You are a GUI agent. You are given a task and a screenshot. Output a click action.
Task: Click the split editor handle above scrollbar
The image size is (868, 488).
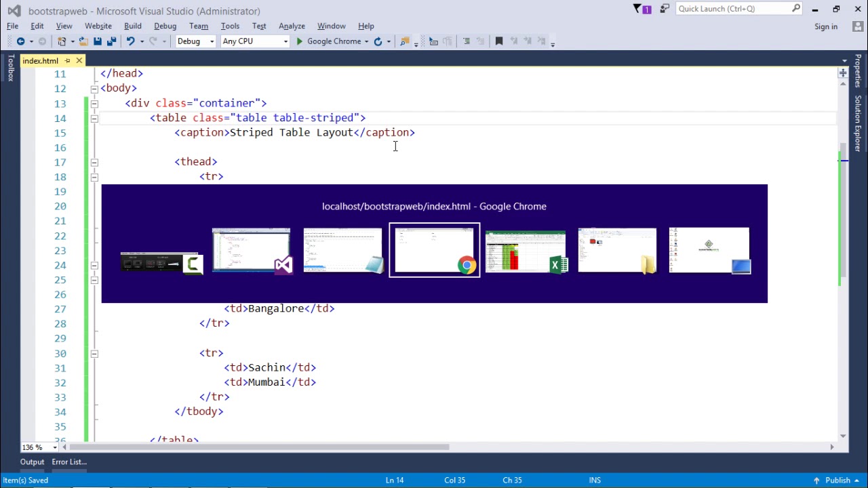(843, 72)
